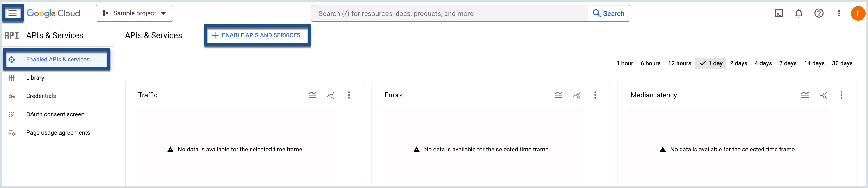The image size is (868, 188).
Task: Click the Library grid icon
Action: (x=12, y=78)
